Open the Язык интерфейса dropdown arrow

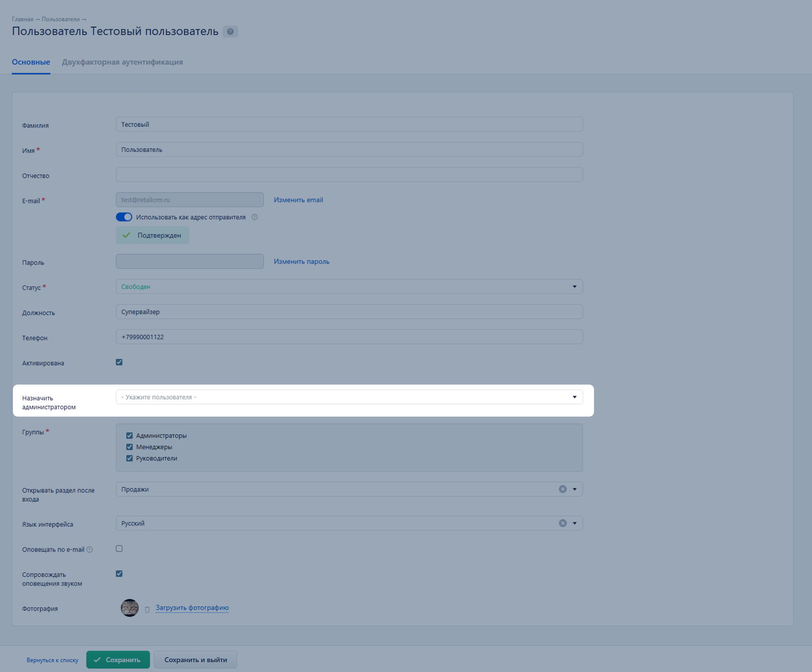[x=574, y=523]
